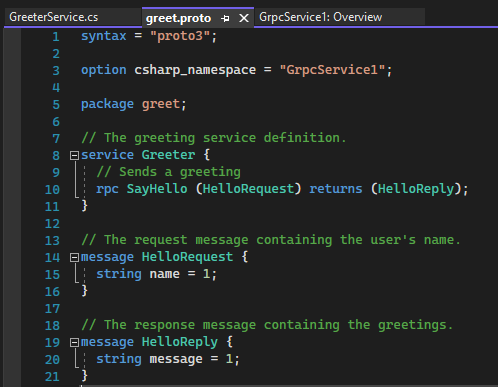The image size is (498, 387).
Task: Collapse the message HelloRequest block
Action: pos(74,257)
